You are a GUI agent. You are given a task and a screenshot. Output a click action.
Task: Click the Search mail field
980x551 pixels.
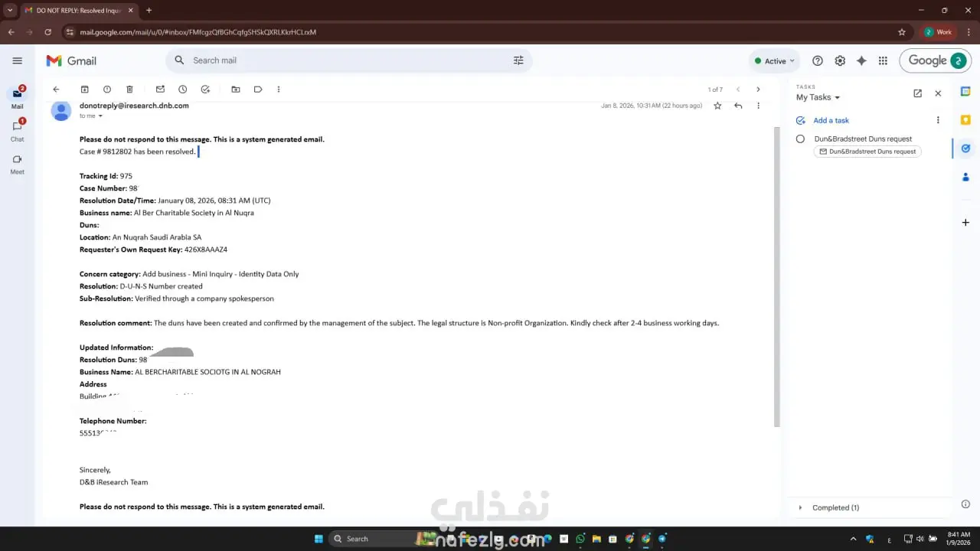click(x=348, y=60)
